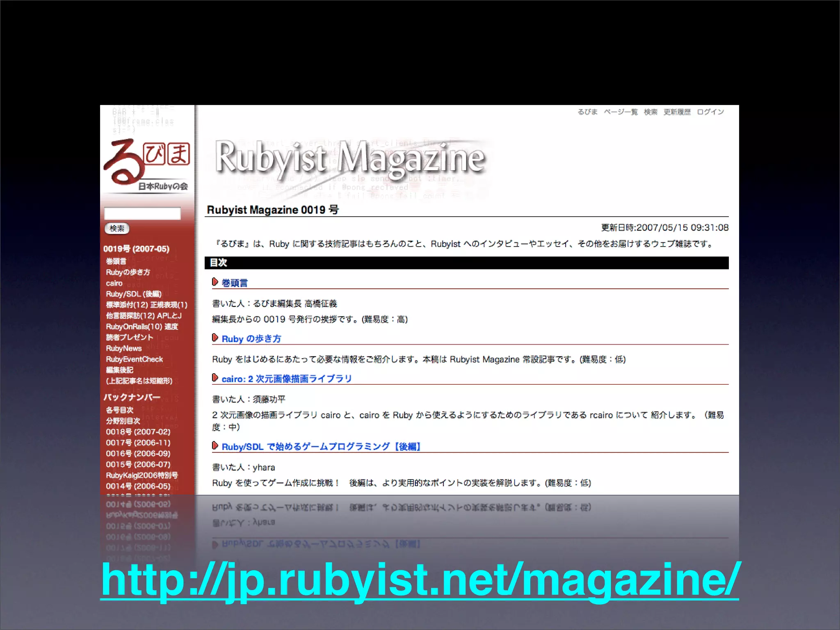Screen dimensions: 840x630
Task: Open sidebar link 標準添付(12) 正規表現(1)
Action: pyautogui.click(x=147, y=305)
